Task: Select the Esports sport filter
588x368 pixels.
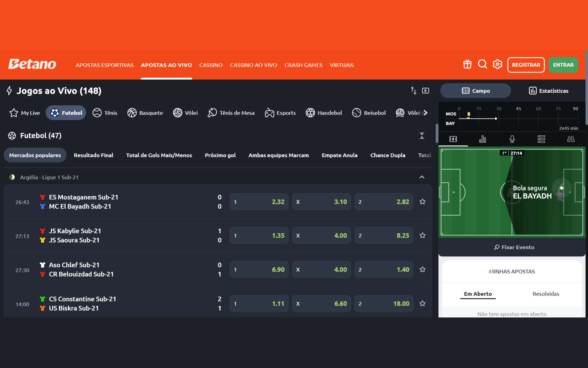Action: 280,113
